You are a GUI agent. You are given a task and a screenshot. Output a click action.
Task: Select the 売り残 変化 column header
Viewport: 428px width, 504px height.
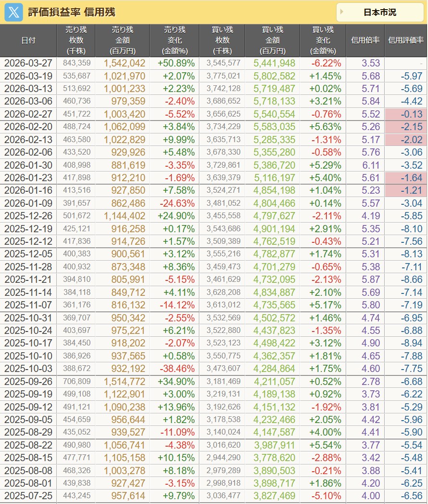[174, 40]
